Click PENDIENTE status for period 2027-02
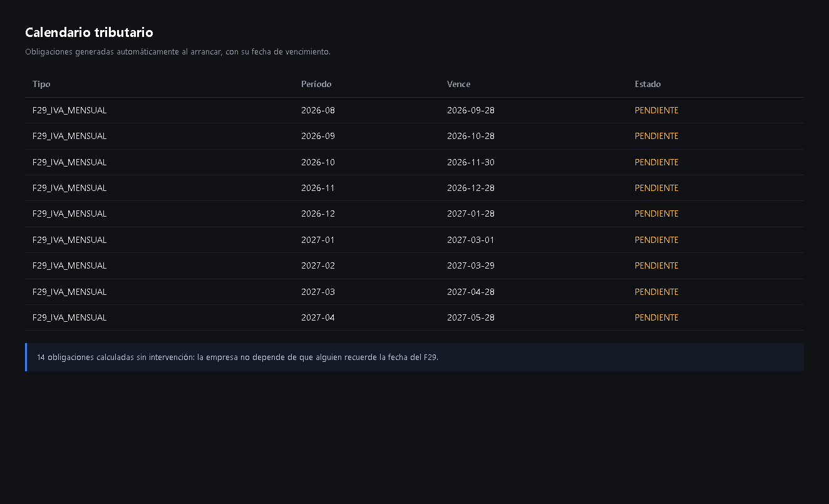829x504 pixels. [x=657, y=265]
